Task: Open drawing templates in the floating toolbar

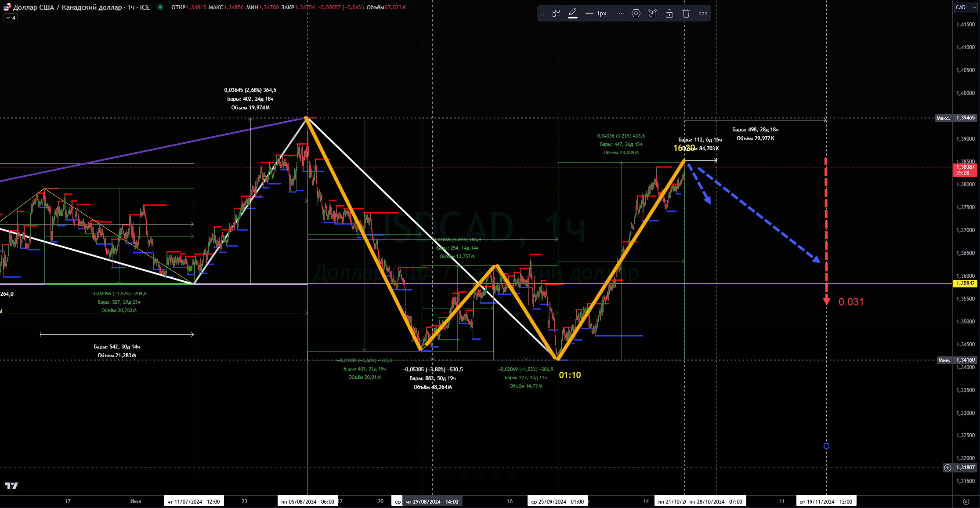Action: click(x=556, y=13)
